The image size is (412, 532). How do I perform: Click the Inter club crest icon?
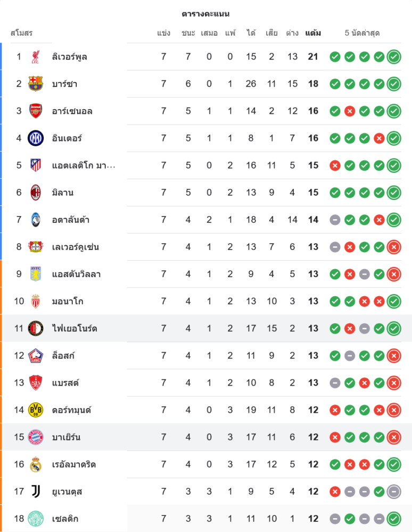(x=36, y=138)
